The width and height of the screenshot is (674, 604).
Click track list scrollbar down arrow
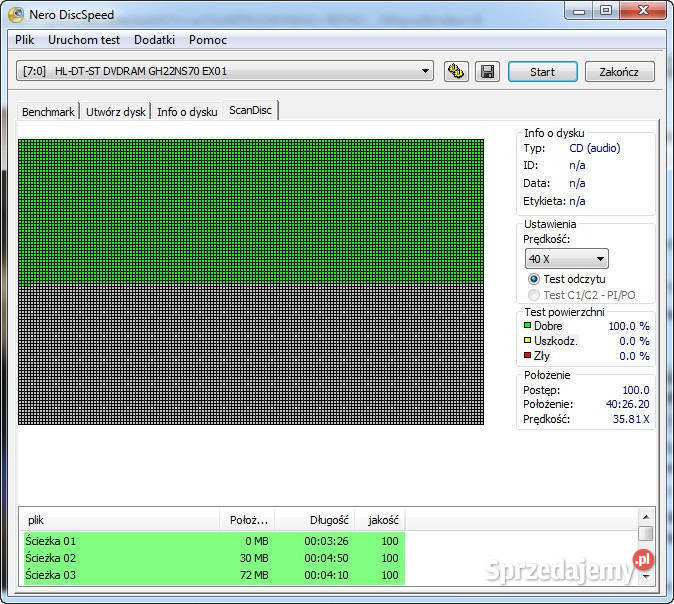click(646, 576)
